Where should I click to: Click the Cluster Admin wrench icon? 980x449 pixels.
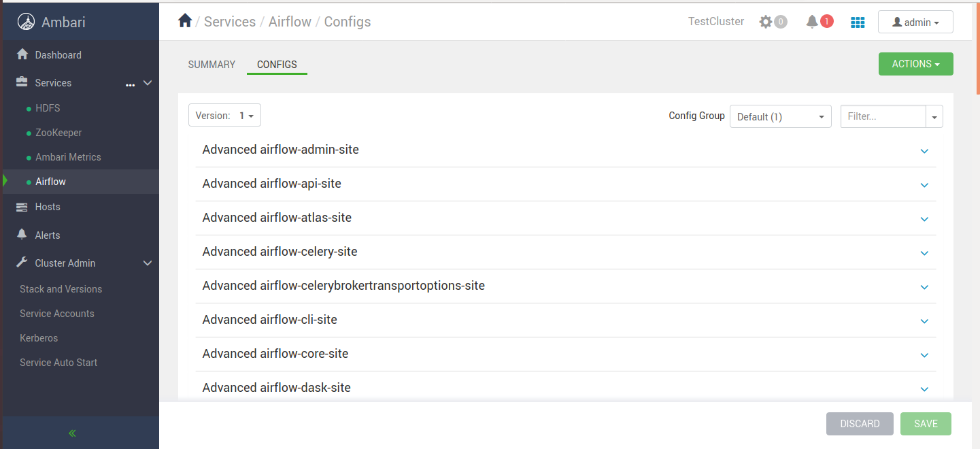22,263
